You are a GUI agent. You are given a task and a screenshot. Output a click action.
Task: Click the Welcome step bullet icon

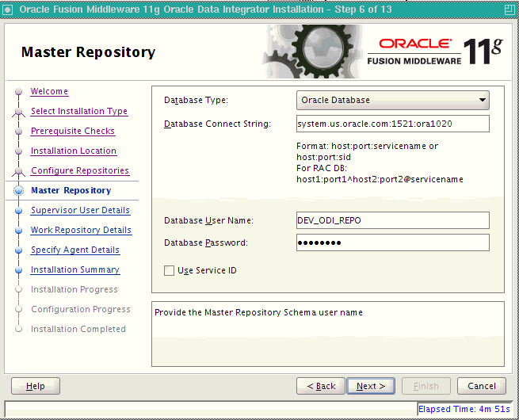(x=19, y=91)
